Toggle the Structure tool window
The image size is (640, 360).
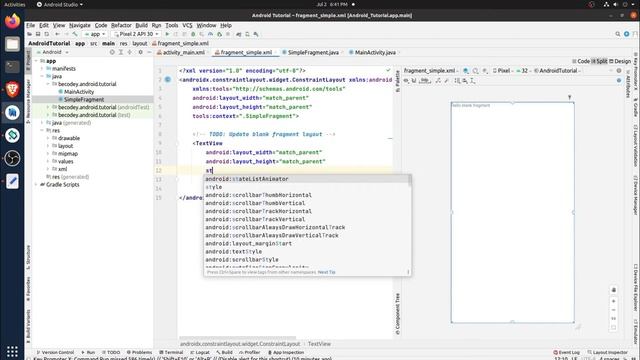coord(28,257)
